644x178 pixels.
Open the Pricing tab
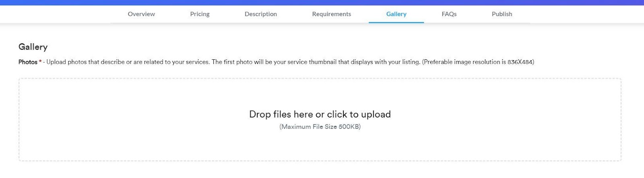(200, 14)
